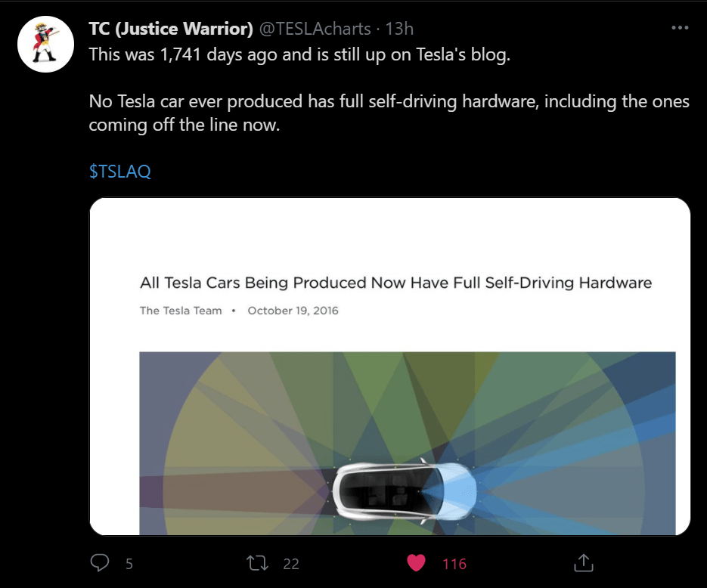
Task: Click the TC (Justice Warrior) display name
Action: click(x=171, y=29)
